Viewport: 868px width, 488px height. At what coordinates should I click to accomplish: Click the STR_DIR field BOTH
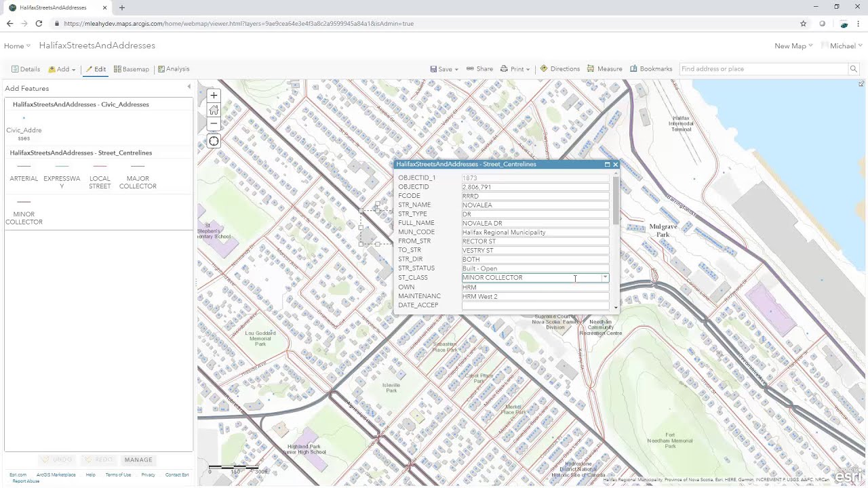[535, 259]
